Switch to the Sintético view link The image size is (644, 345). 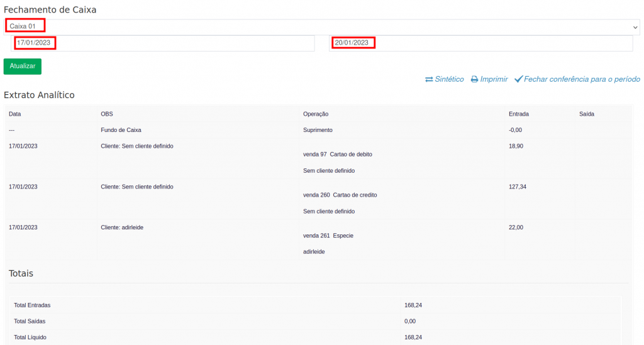coord(449,80)
